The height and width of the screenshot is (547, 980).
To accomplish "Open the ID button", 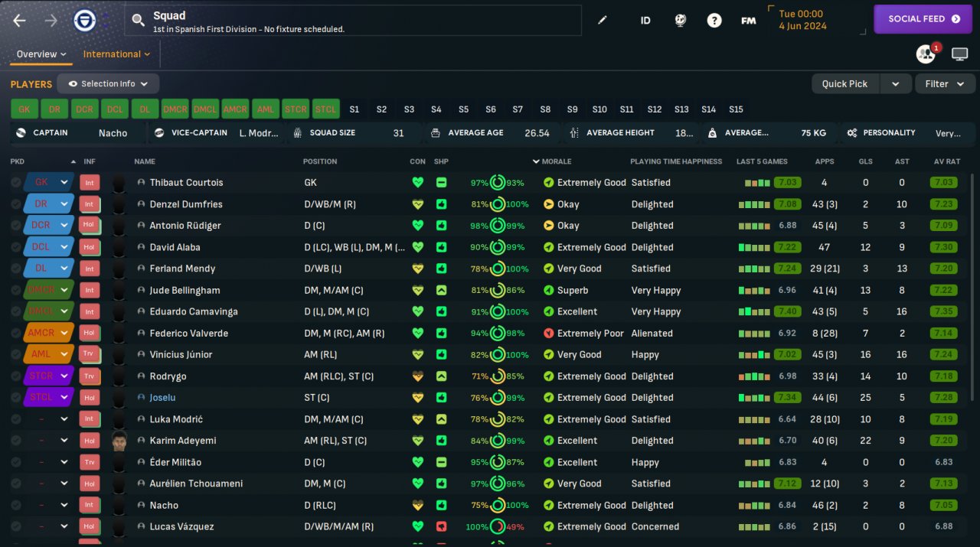I will (645, 21).
